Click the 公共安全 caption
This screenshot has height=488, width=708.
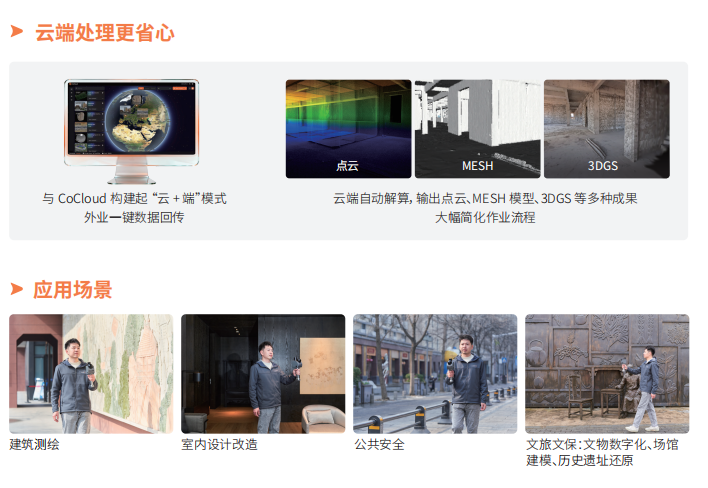[380, 444]
